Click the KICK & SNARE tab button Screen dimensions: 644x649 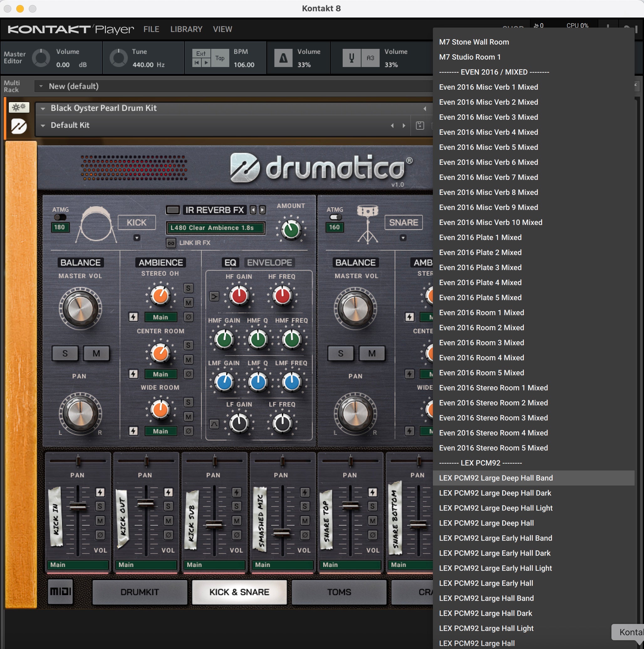[239, 592]
